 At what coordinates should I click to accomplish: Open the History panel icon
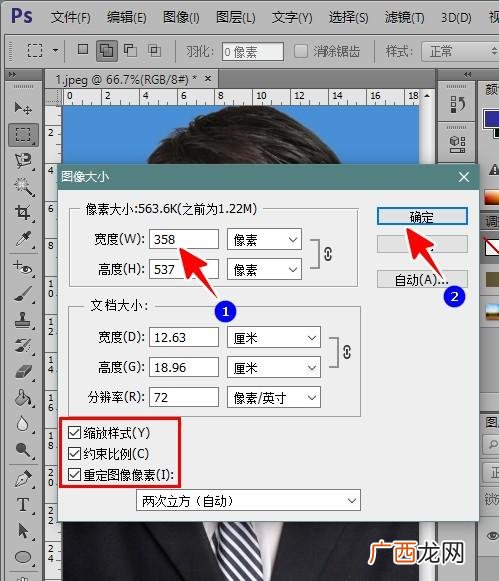458,105
